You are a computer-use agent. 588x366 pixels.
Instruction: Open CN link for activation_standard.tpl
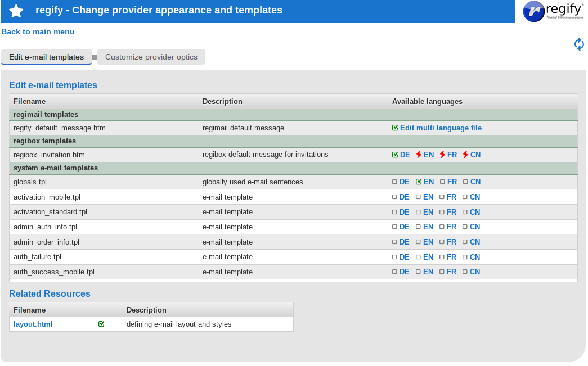coord(475,212)
